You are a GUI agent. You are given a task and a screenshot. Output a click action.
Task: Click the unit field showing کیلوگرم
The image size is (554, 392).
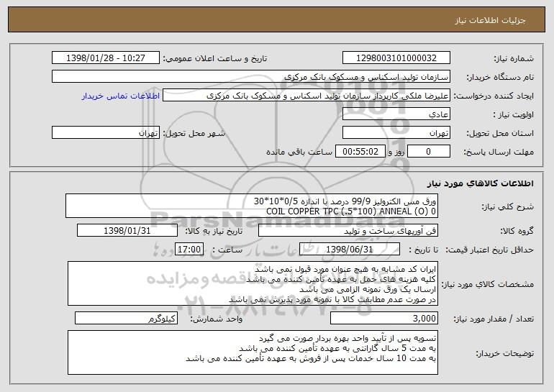[x=126, y=318]
